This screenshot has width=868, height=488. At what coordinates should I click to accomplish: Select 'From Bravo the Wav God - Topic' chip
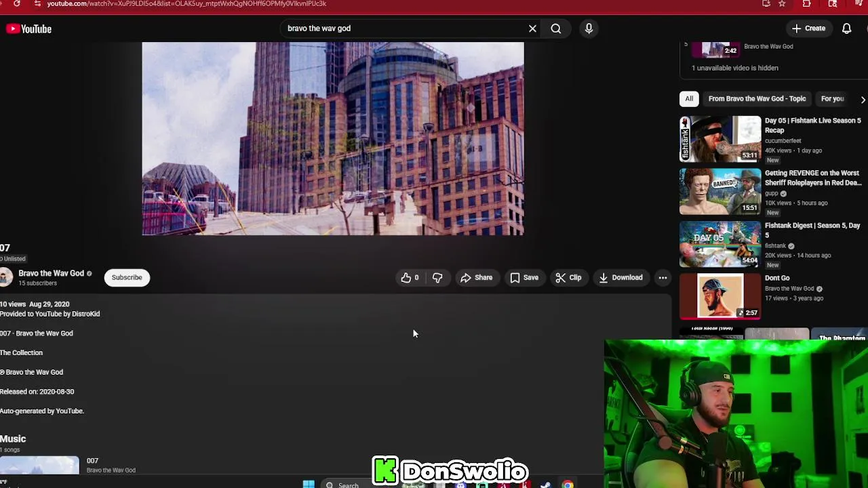pyautogui.click(x=757, y=99)
